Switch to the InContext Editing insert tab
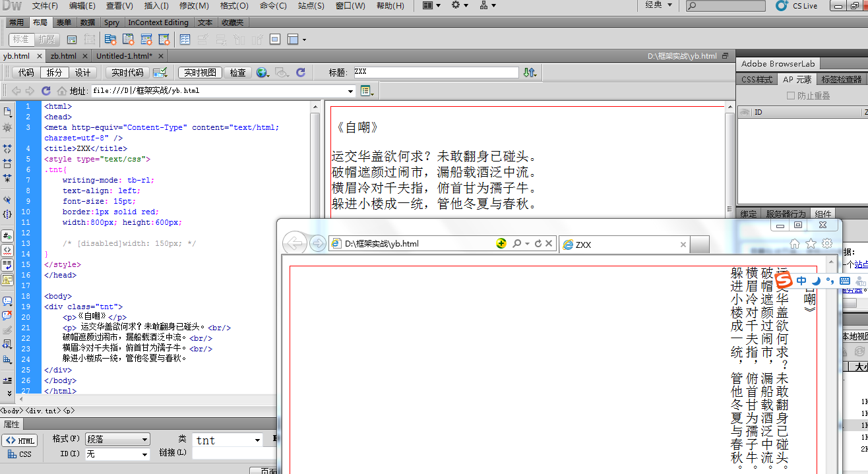The height and width of the screenshot is (474, 868). pyautogui.click(x=158, y=22)
